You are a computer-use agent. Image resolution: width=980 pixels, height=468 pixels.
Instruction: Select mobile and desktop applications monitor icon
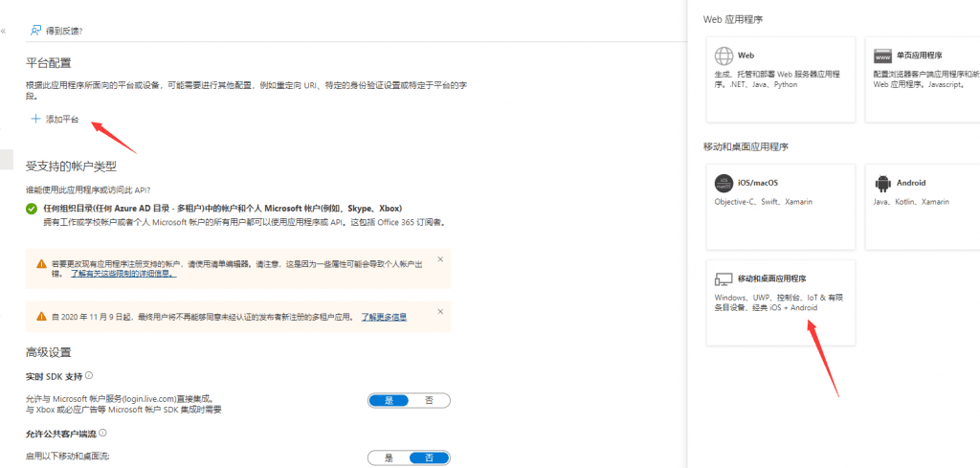point(724,279)
